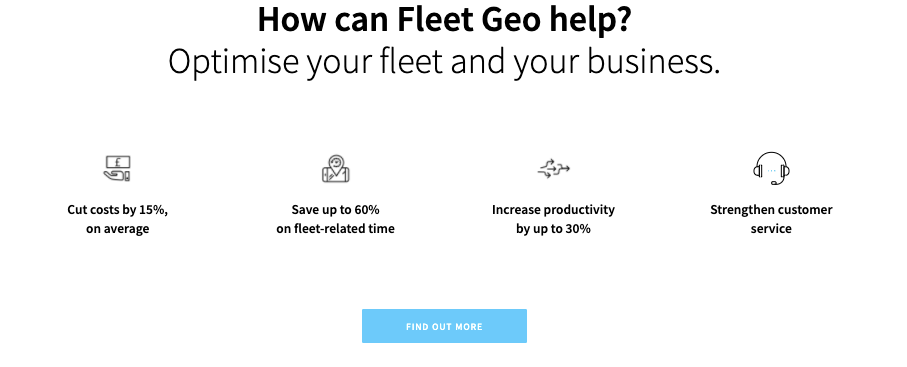907x367 pixels.
Task: Click the 'Save up to 60%' line
Action: click(x=335, y=210)
